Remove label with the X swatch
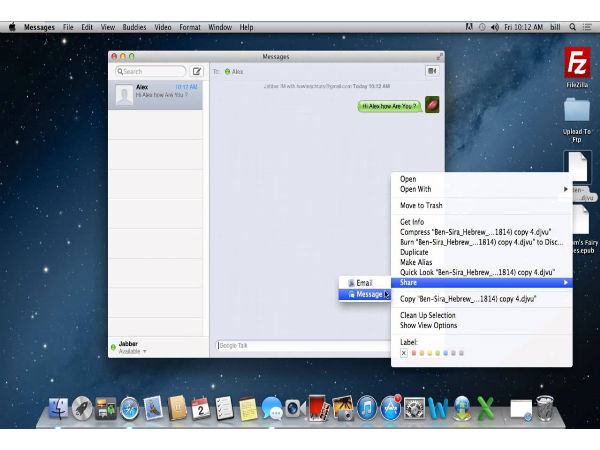The height and width of the screenshot is (450, 600). tap(404, 353)
